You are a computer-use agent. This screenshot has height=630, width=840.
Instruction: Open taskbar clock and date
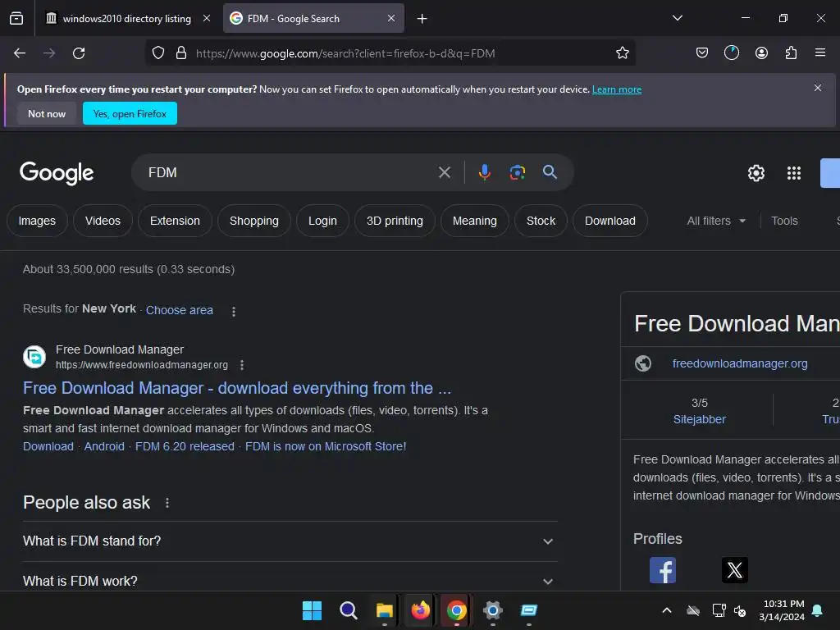[781, 610]
